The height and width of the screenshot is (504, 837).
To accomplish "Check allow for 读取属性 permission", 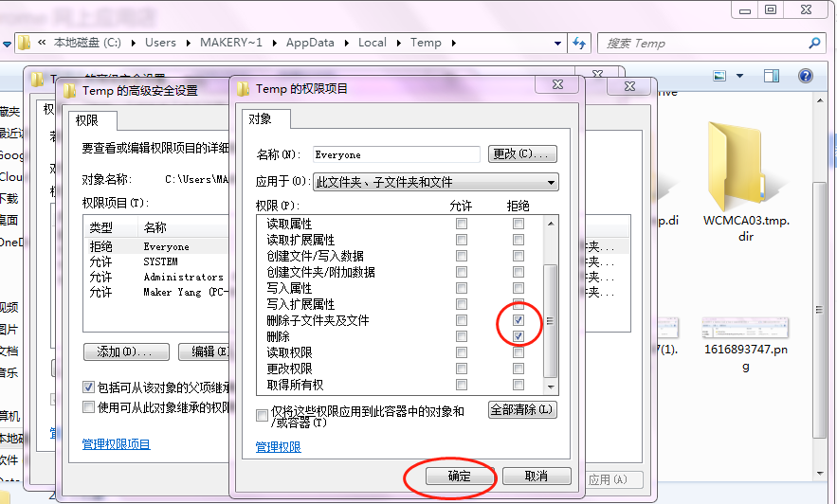I will pos(462,224).
